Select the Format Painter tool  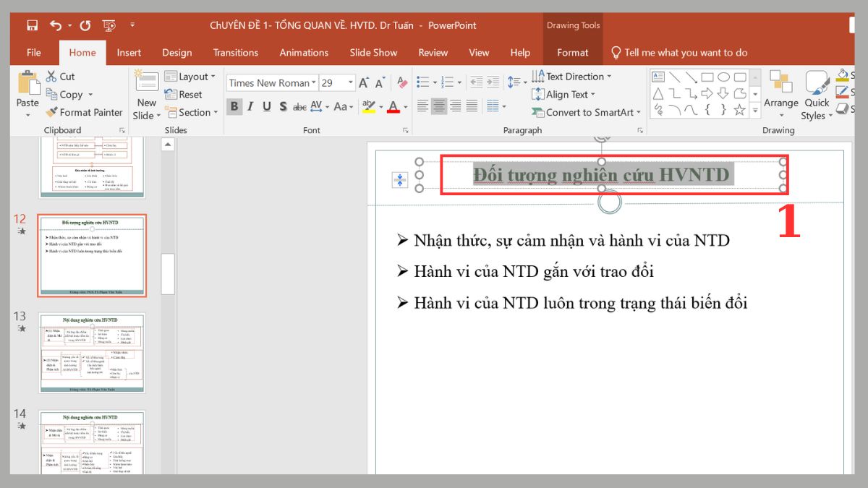[85, 112]
